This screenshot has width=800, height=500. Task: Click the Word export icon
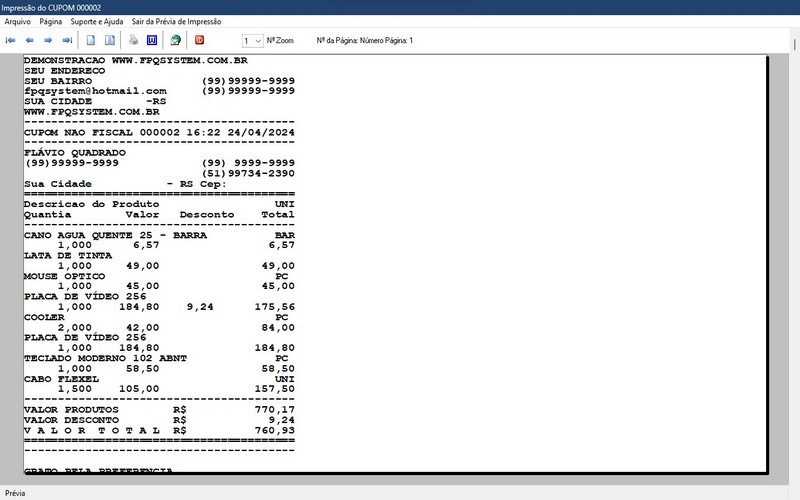(152, 41)
